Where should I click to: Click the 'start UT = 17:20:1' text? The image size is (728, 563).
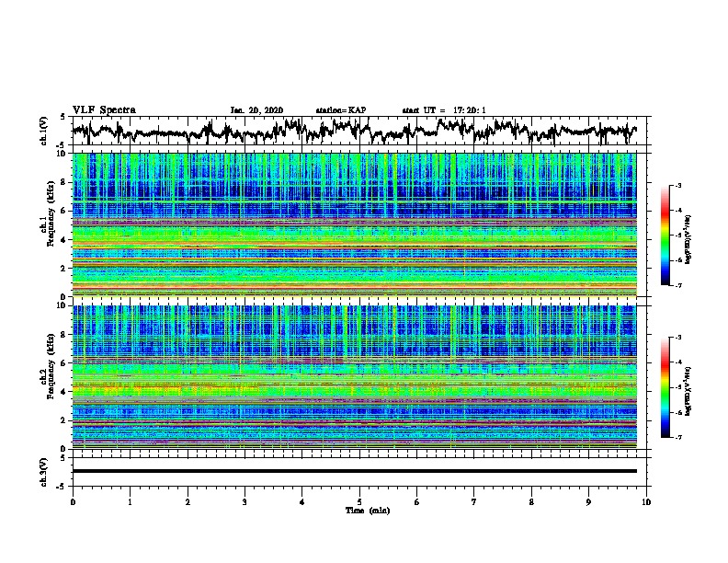coord(444,110)
